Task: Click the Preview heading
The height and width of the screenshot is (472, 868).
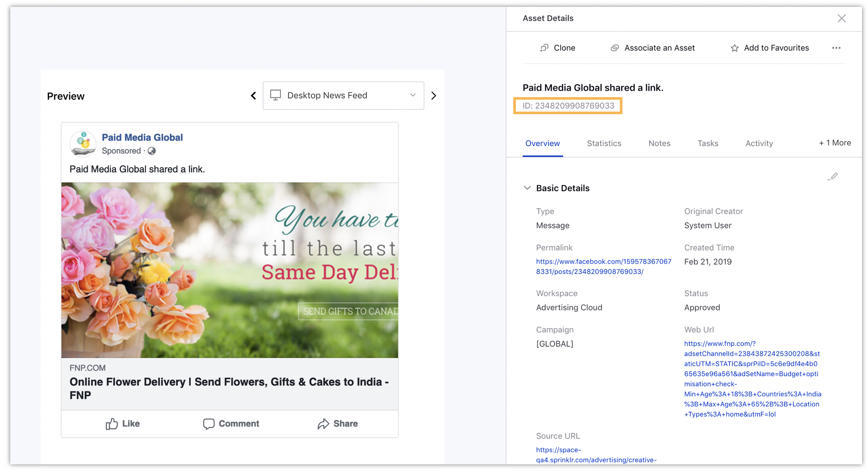Action: pyautogui.click(x=66, y=96)
